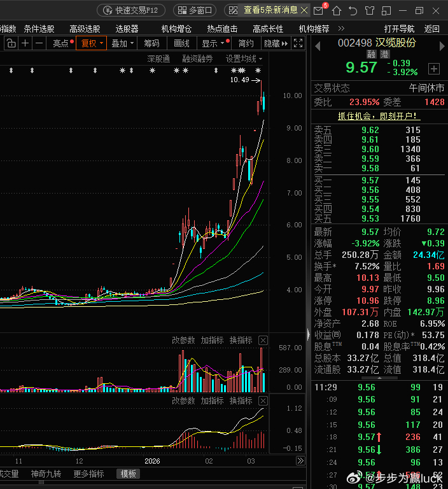448x489 pixels.
Task: Click the star event marker above 10.49
Action: [x=258, y=71]
